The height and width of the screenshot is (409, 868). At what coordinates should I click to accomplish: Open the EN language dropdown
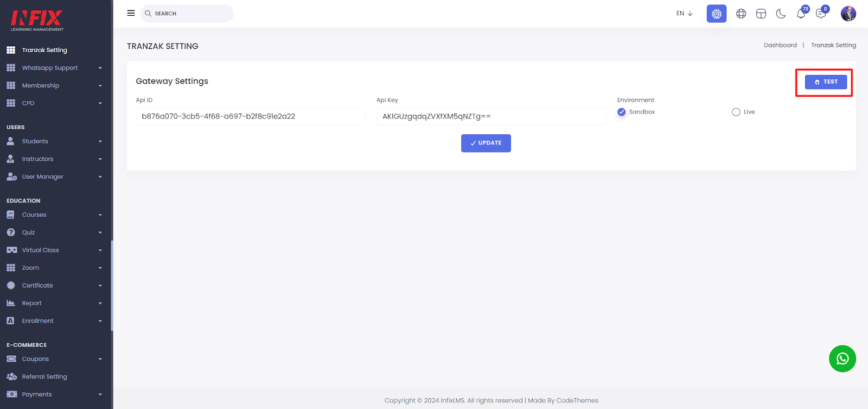click(x=684, y=14)
